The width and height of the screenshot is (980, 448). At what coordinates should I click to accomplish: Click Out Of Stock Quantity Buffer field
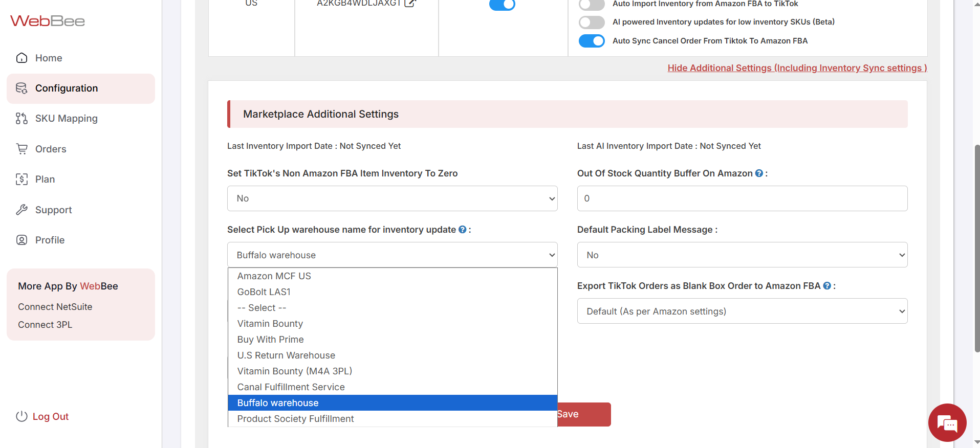pos(742,198)
